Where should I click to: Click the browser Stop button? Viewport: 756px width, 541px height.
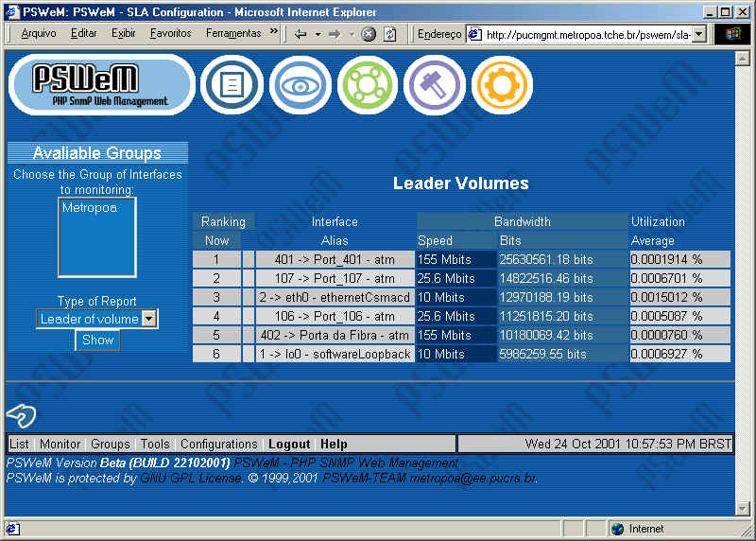pos(369,34)
